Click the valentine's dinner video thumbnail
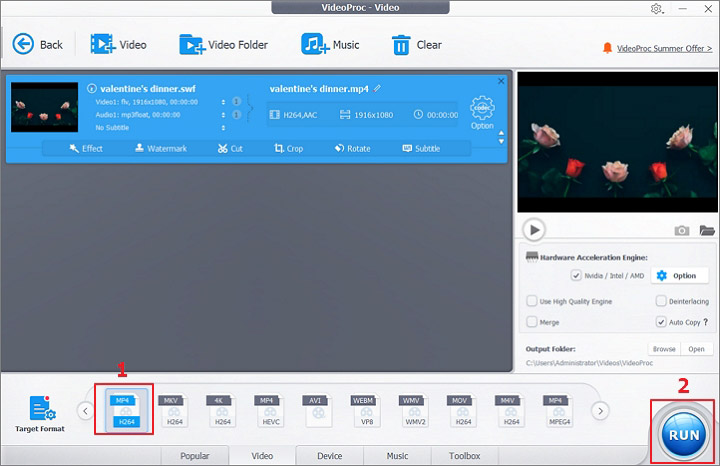 [45, 107]
